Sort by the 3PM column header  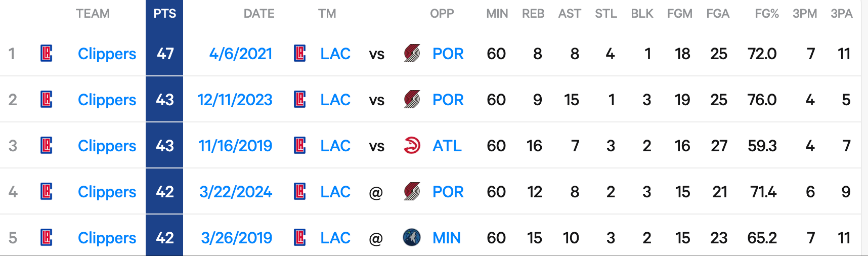[805, 14]
